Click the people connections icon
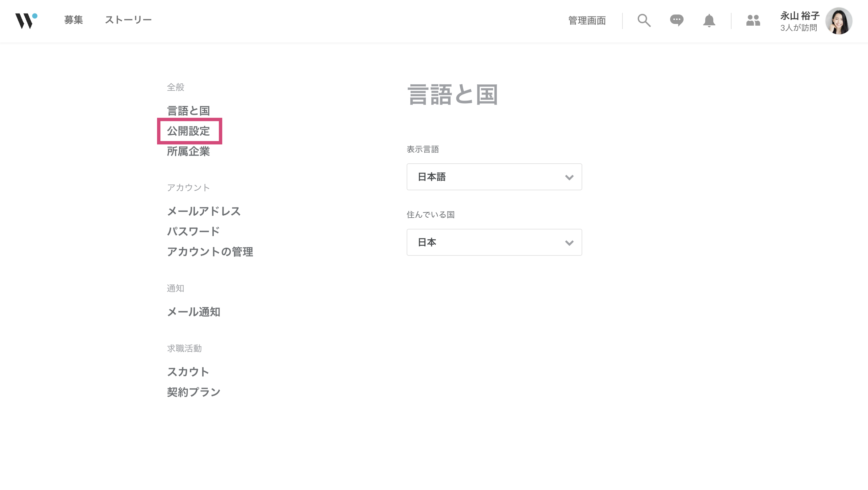 pyautogui.click(x=753, y=21)
